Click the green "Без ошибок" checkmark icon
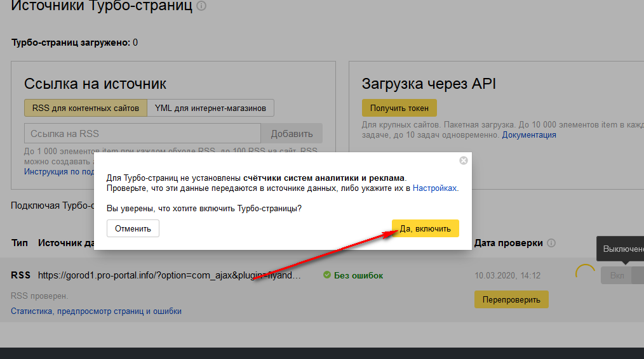 [x=327, y=275]
